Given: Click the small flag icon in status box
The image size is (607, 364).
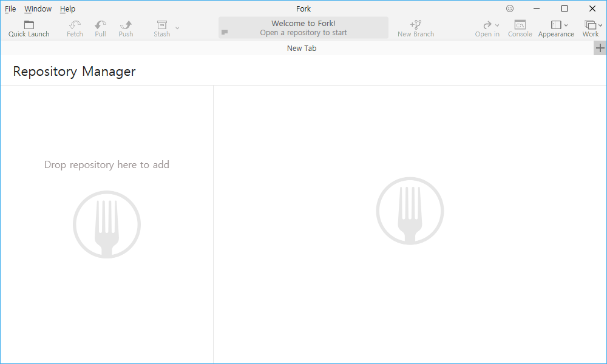Looking at the screenshot, I should [x=225, y=32].
